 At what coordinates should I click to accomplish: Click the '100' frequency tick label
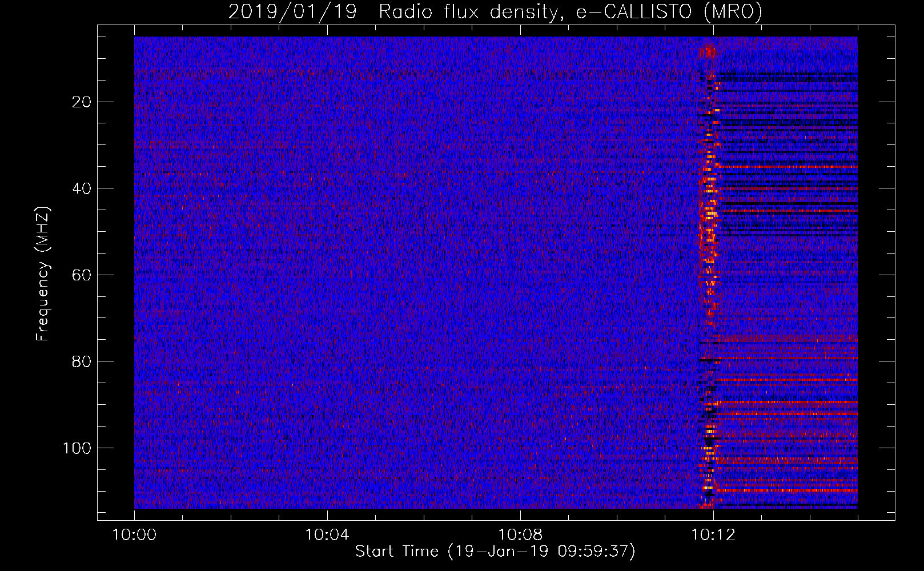pos(77,448)
